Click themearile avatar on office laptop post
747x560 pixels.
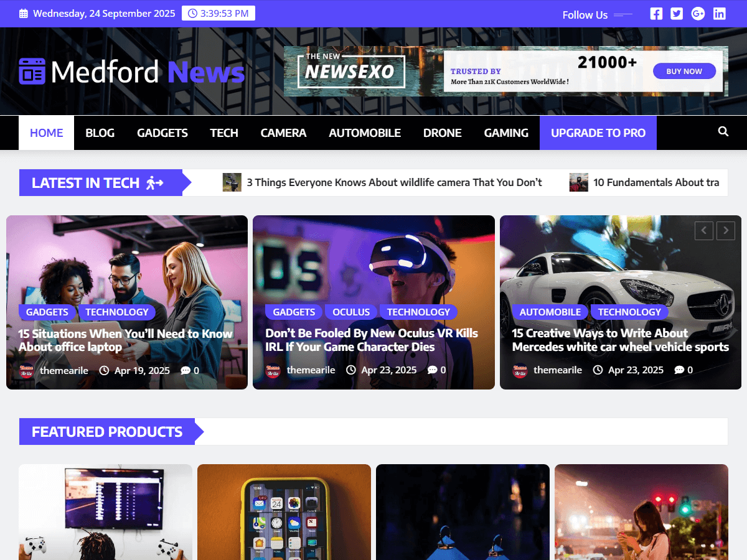tap(26, 370)
